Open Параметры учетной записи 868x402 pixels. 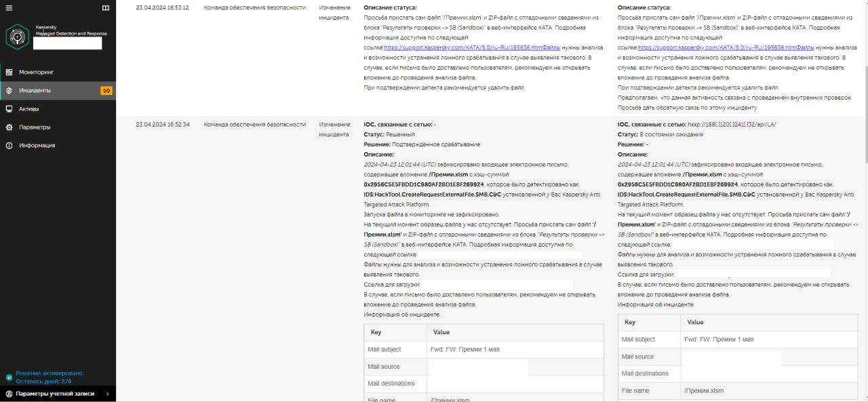[55, 394]
